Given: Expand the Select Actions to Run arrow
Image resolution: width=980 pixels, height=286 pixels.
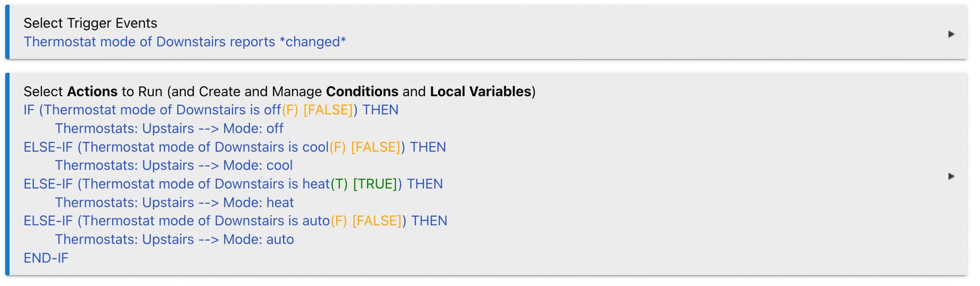Looking at the screenshot, I should coord(951,176).
